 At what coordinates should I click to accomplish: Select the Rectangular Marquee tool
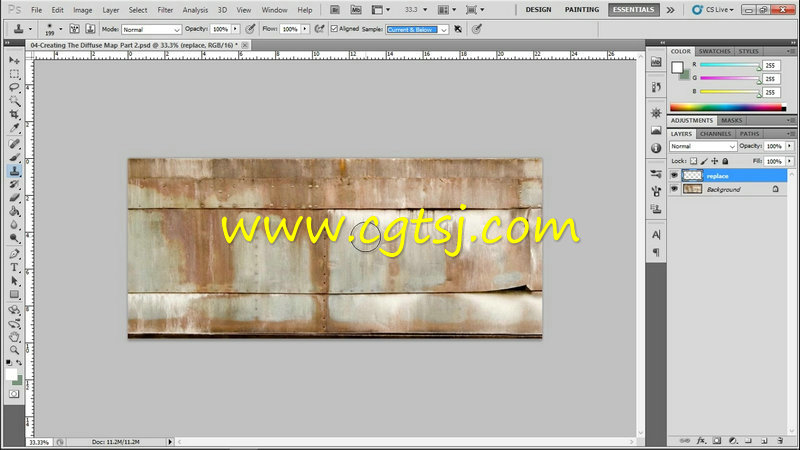14,74
